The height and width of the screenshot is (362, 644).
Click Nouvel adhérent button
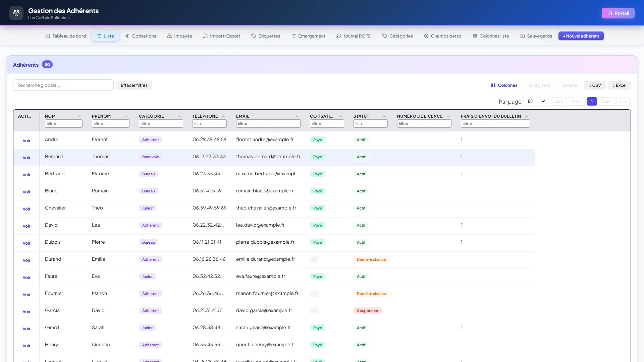pyautogui.click(x=581, y=36)
